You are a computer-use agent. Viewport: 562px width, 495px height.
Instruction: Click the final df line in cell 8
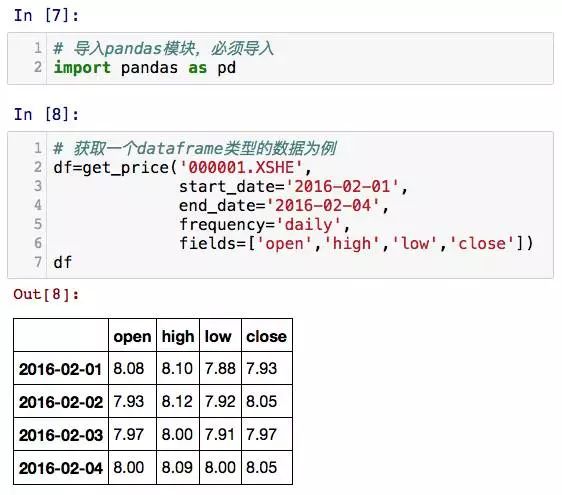tap(63, 262)
